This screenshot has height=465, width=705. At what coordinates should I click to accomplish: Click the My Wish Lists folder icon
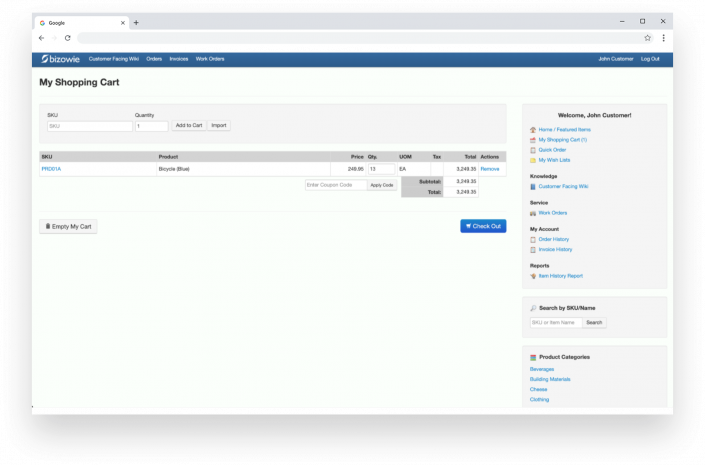tap(533, 160)
